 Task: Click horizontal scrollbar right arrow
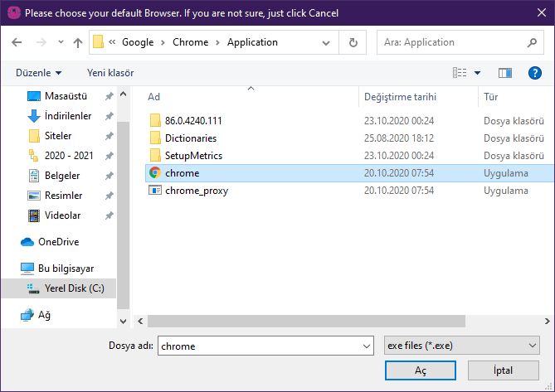(548, 322)
